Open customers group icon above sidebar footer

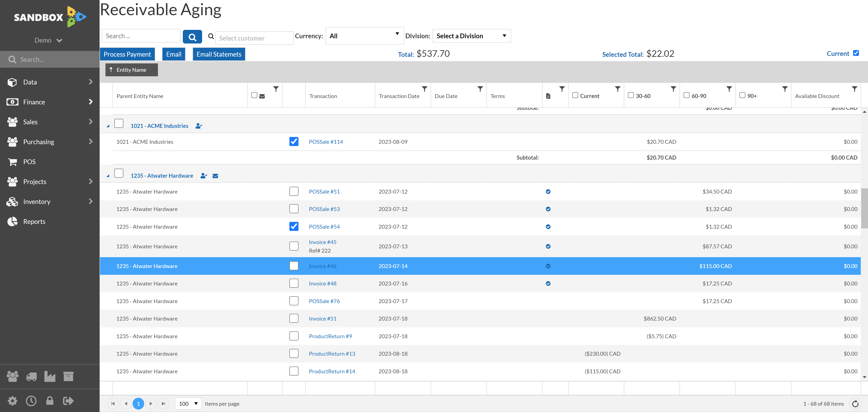(13, 377)
